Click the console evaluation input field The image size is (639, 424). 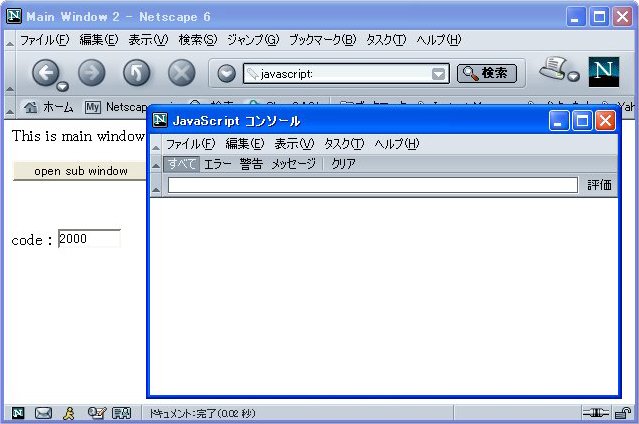373,185
